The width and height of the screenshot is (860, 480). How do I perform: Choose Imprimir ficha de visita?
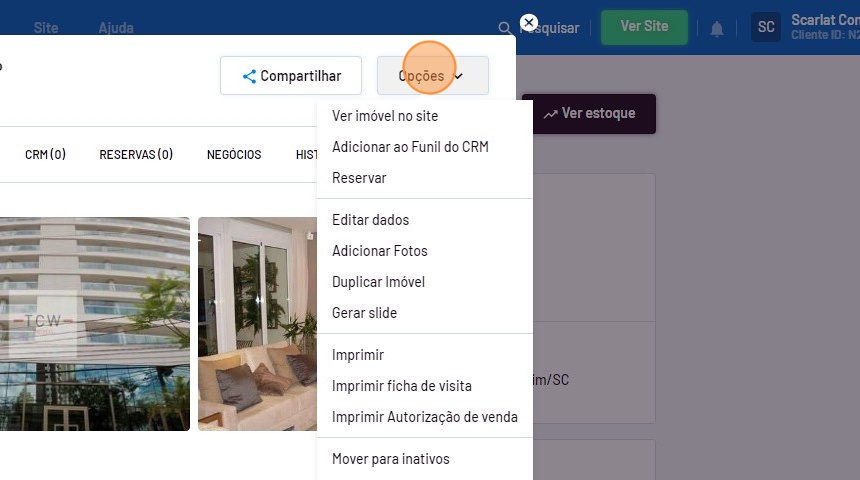[402, 386]
